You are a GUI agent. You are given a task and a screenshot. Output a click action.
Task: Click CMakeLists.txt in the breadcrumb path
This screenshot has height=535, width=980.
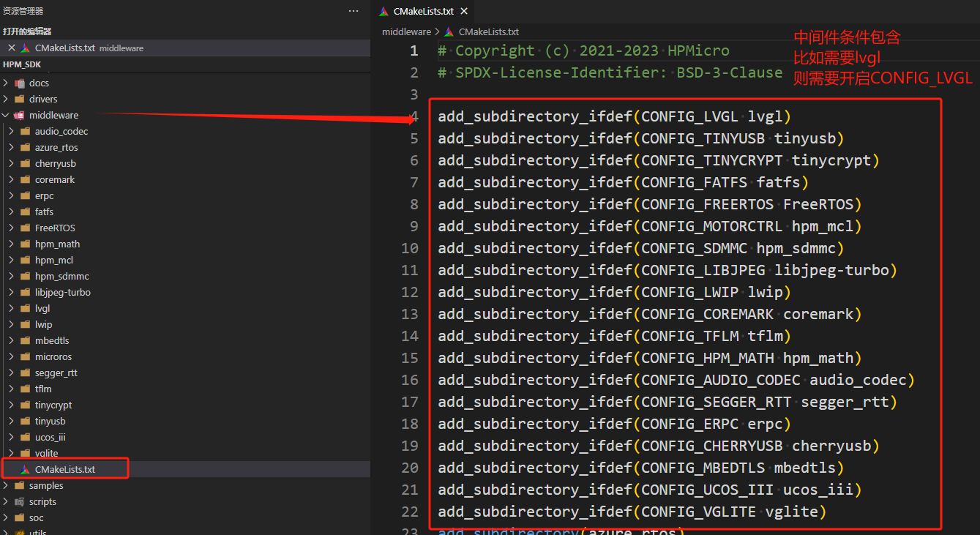coord(488,31)
